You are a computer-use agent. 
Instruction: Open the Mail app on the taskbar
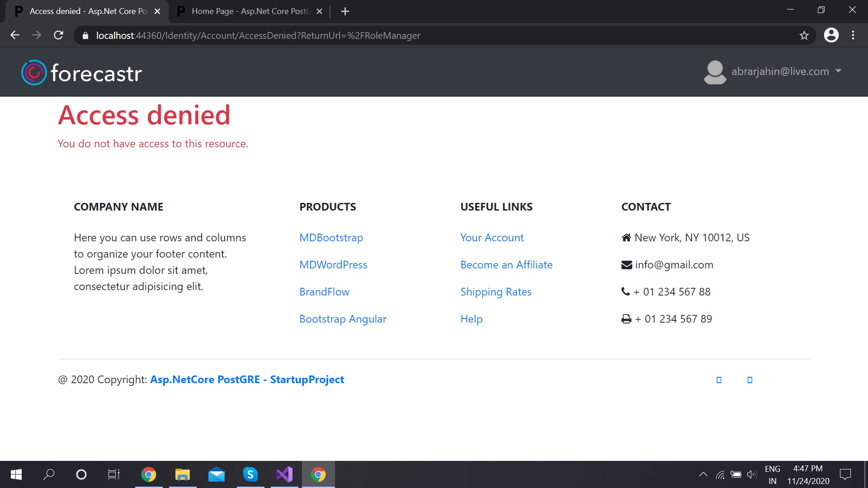point(217,474)
